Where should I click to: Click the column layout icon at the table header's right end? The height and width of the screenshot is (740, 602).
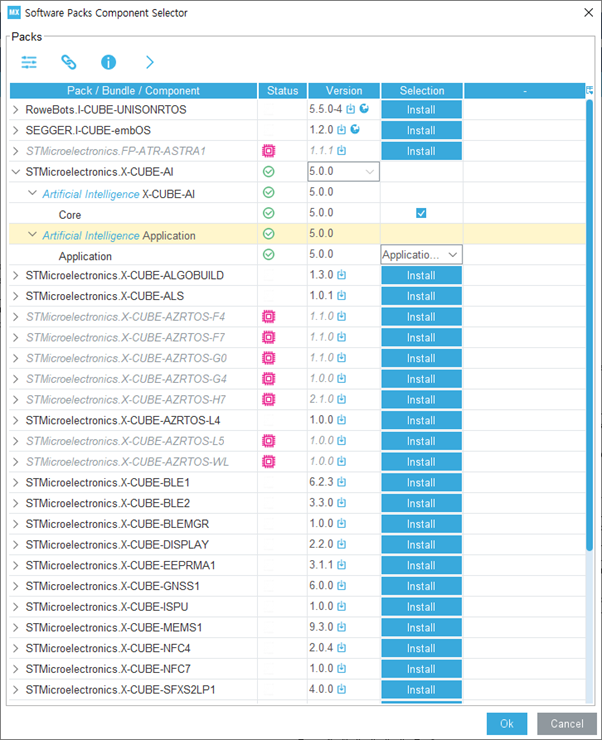click(x=589, y=90)
